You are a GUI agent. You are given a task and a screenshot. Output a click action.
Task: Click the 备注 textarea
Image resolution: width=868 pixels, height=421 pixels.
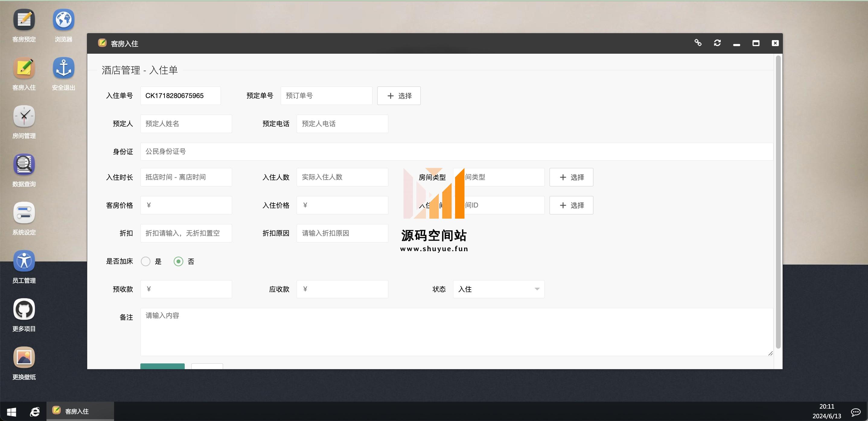pyautogui.click(x=457, y=332)
